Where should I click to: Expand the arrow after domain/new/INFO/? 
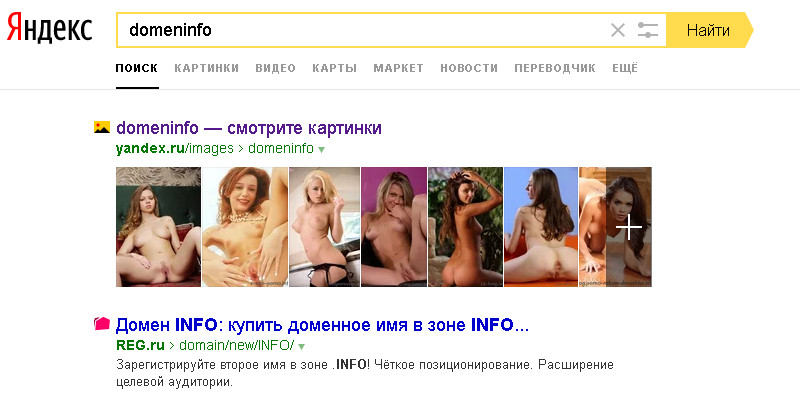[x=301, y=346]
